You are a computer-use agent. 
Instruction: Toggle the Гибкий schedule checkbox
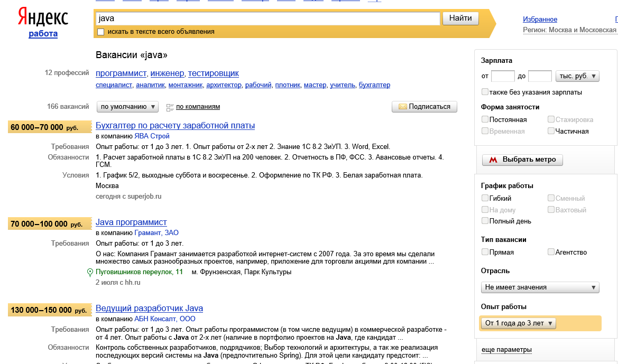[485, 198]
